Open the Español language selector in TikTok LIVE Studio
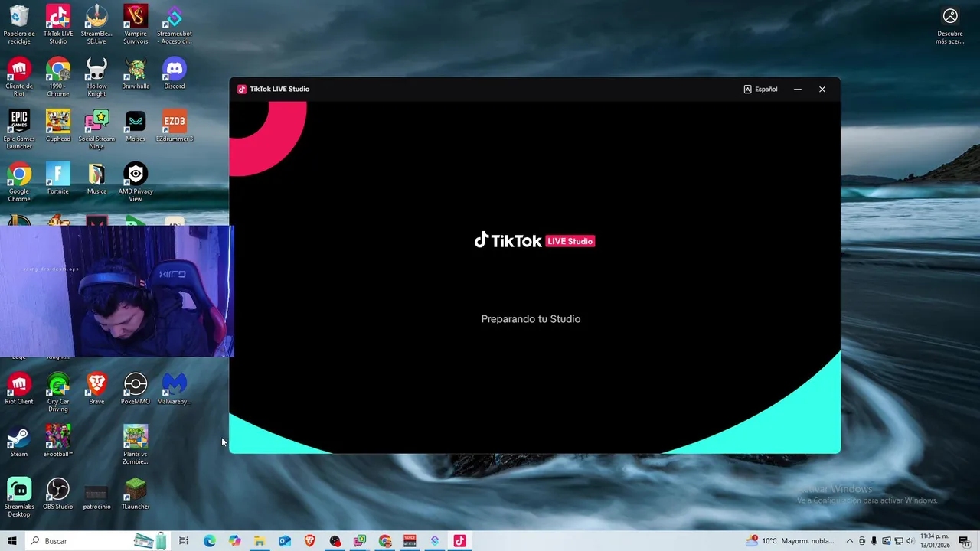The height and width of the screenshot is (551, 980). coord(760,90)
